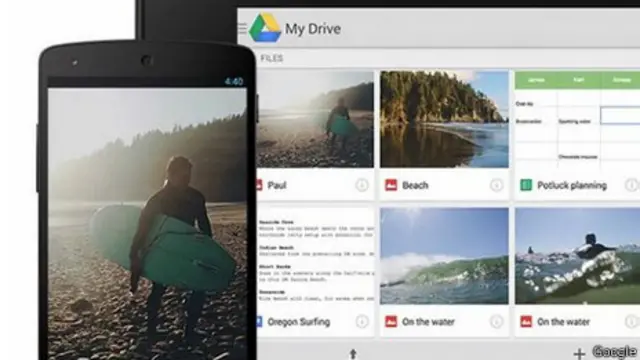Tap the surfer photo on the phone
The width and height of the screenshot is (640, 360).
tap(147, 224)
